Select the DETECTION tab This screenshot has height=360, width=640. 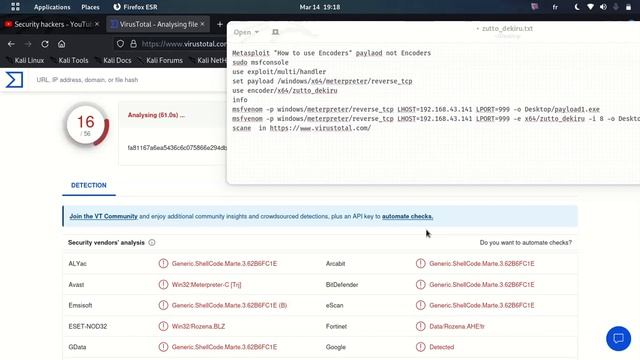[x=89, y=185]
